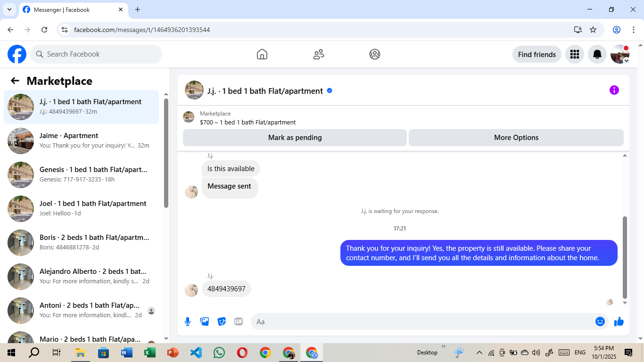Screen dimensions: 644x362
Task: Click the volume icon in system tray
Action: click(536, 353)
